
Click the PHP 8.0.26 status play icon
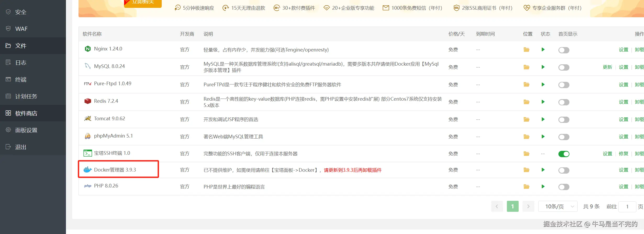tap(543, 186)
